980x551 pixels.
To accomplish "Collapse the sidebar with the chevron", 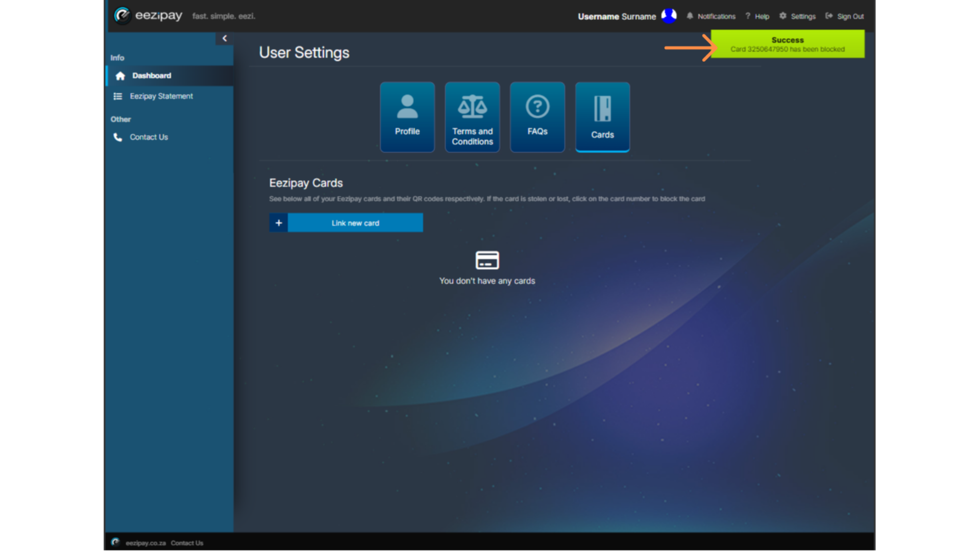I will [x=225, y=38].
